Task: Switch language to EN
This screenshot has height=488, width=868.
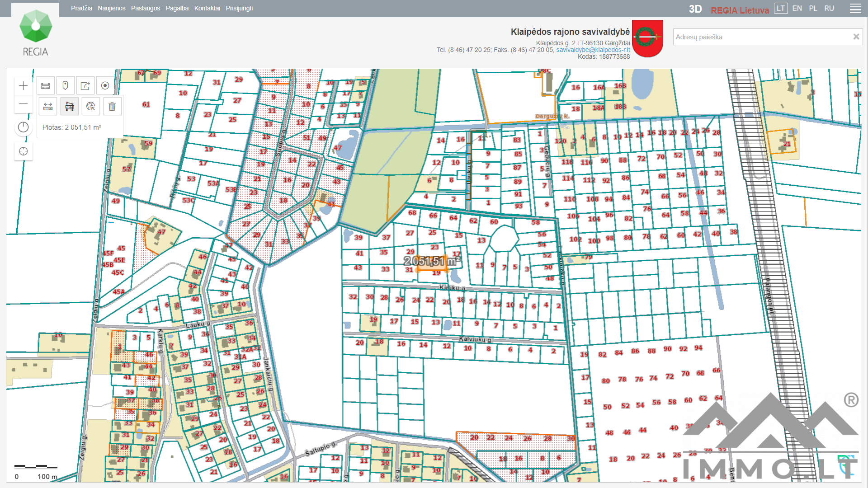Action: 797,9
